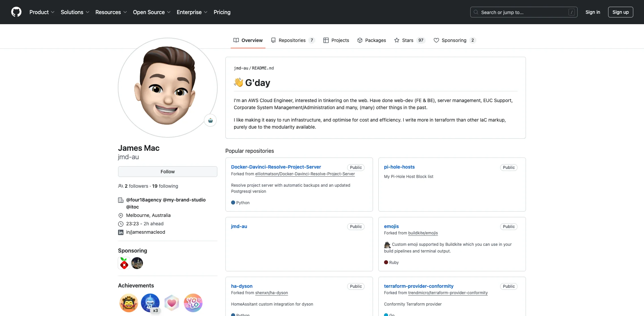The width and height of the screenshot is (644, 316).
Task: Open the terraform-provider-conformity repository
Action: pyautogui.click(x=419, y=286)
